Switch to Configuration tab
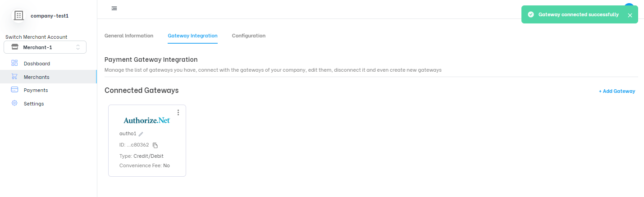The image size is (644, 197). [249, 36]
